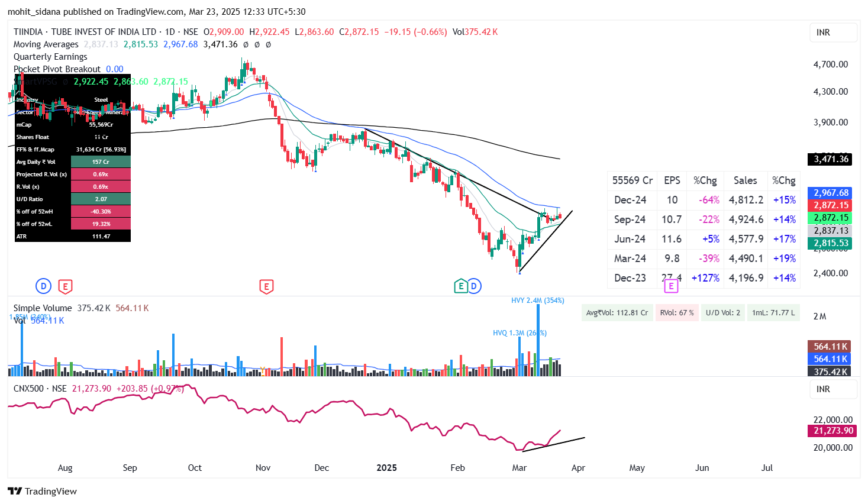Image resolution: width=868 pixels, height=504 pixels.
Task: Click the INR currency button on price chart
Action: coord(833,33)
